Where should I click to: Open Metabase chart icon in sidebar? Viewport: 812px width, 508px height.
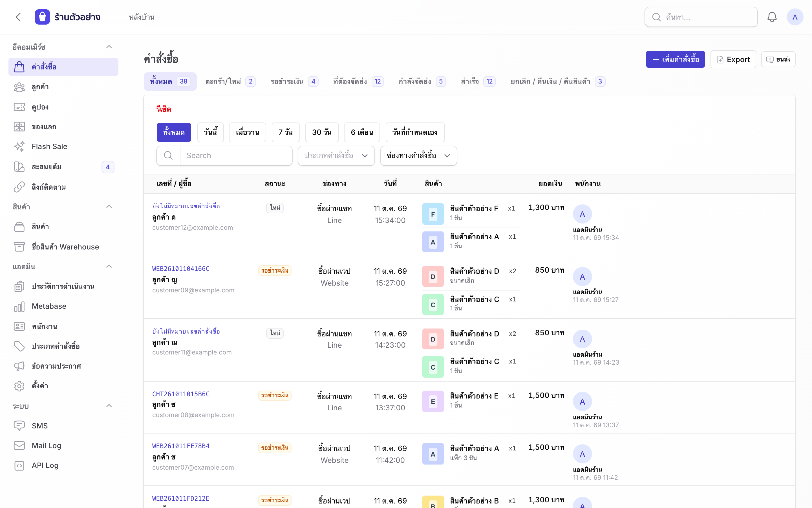19,306
